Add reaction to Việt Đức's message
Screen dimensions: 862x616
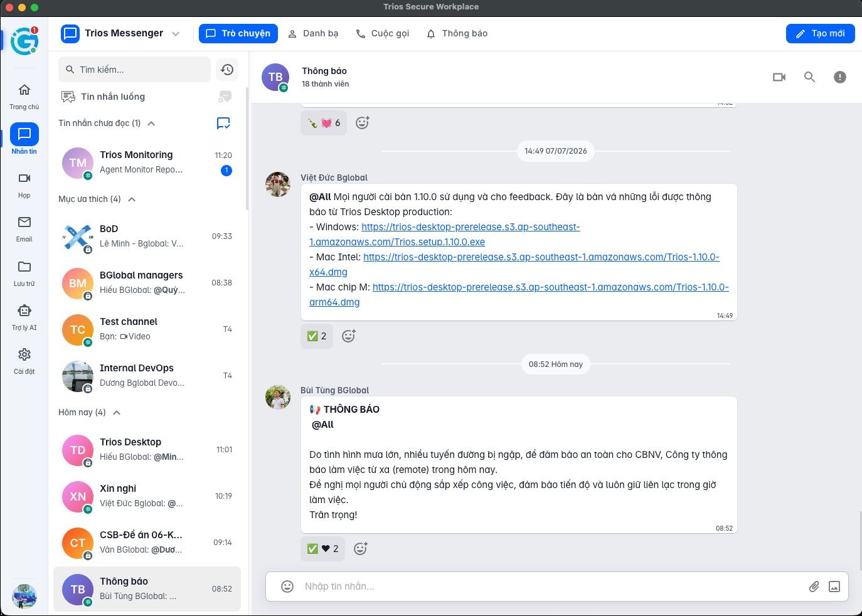pos(349,336)
